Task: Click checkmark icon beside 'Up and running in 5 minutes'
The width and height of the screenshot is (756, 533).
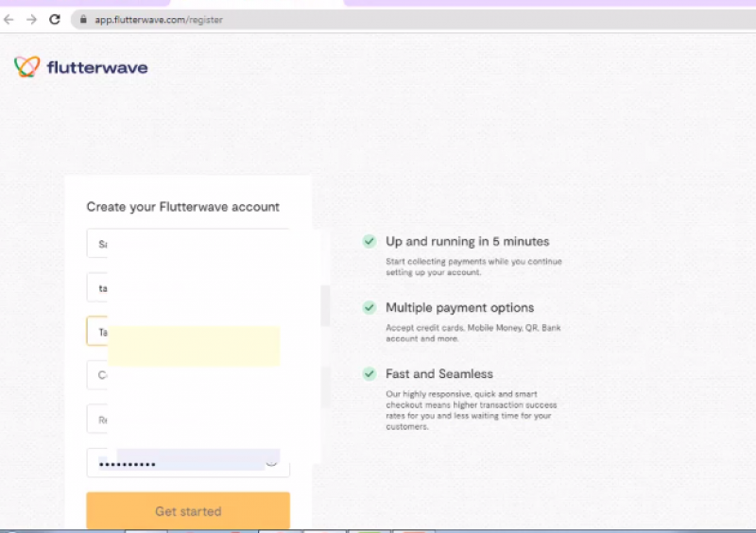Action: tap(369, 242)
